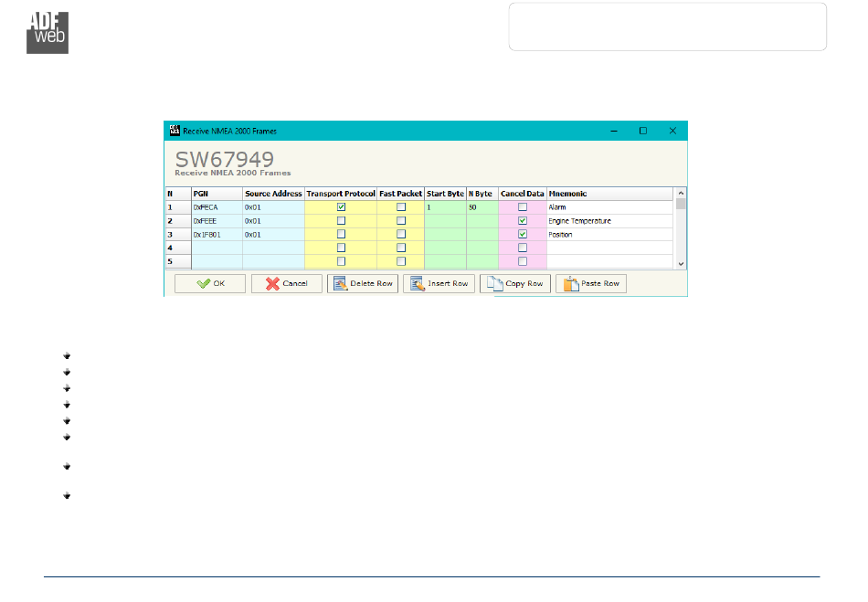This screenshot has width=868, height=602.
Task: Disable Cancel Data for Position row
Action: point(523,234)
